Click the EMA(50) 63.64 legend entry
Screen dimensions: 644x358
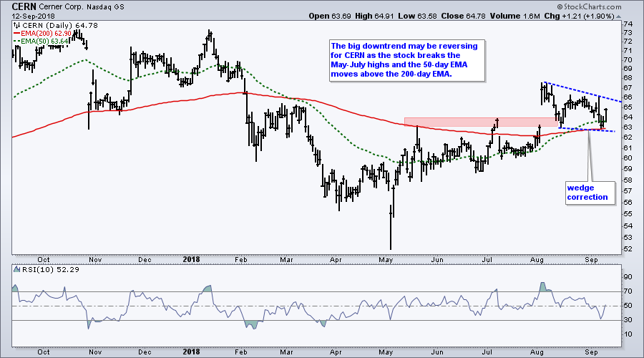click(41, 41)
